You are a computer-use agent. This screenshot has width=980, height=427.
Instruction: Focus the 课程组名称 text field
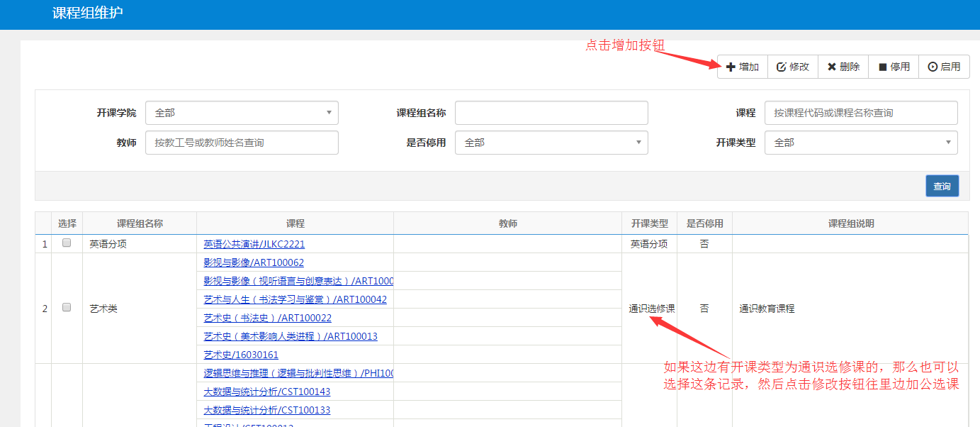pyautogui.click(x=551, y=113)
